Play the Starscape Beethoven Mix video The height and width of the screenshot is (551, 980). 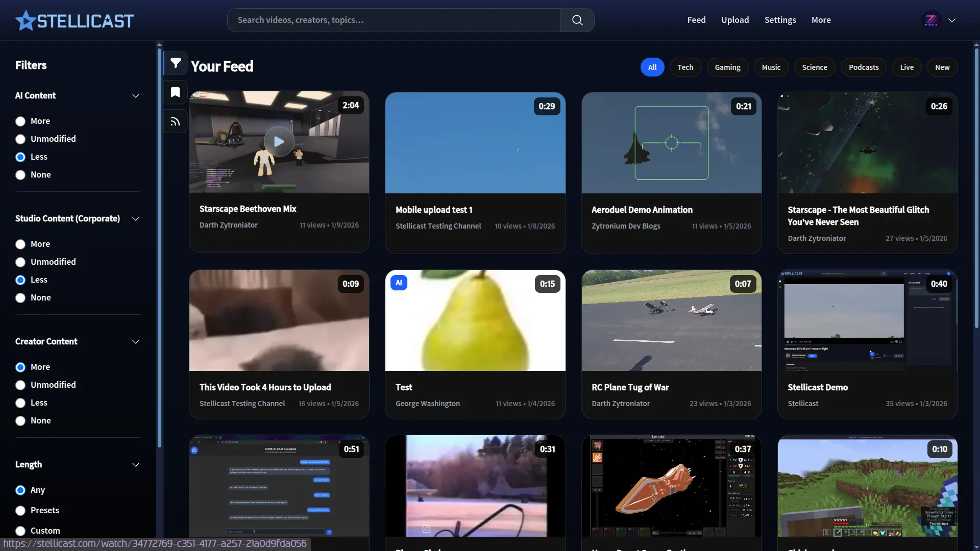279,141
